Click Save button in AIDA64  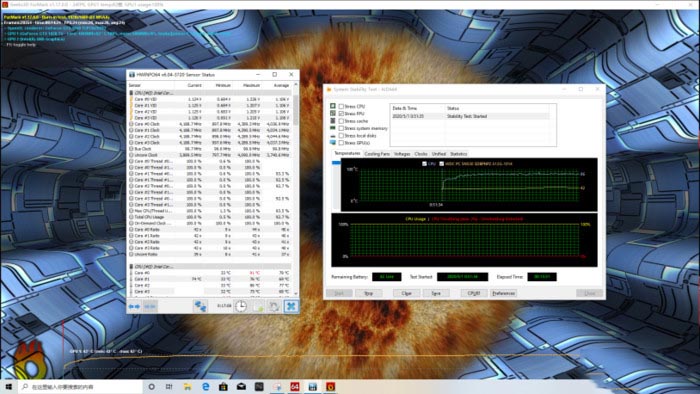(x=436, y=294)
